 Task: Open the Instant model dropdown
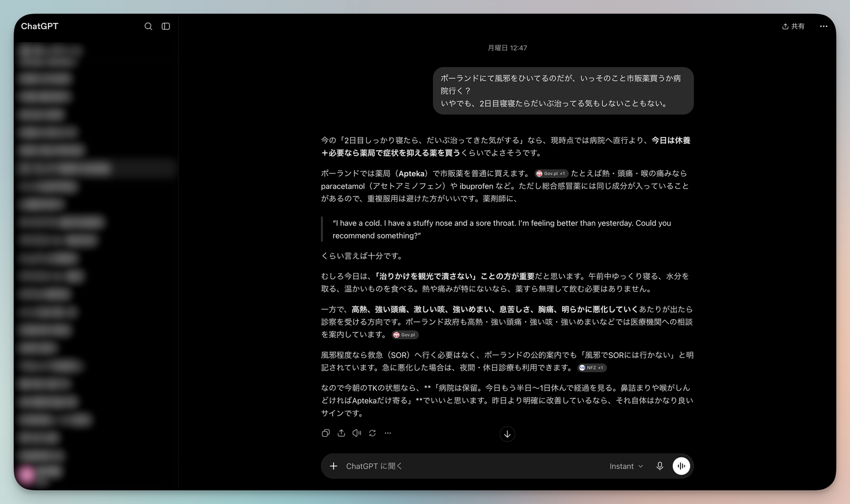pyautogui.click(x=626, y=466)
